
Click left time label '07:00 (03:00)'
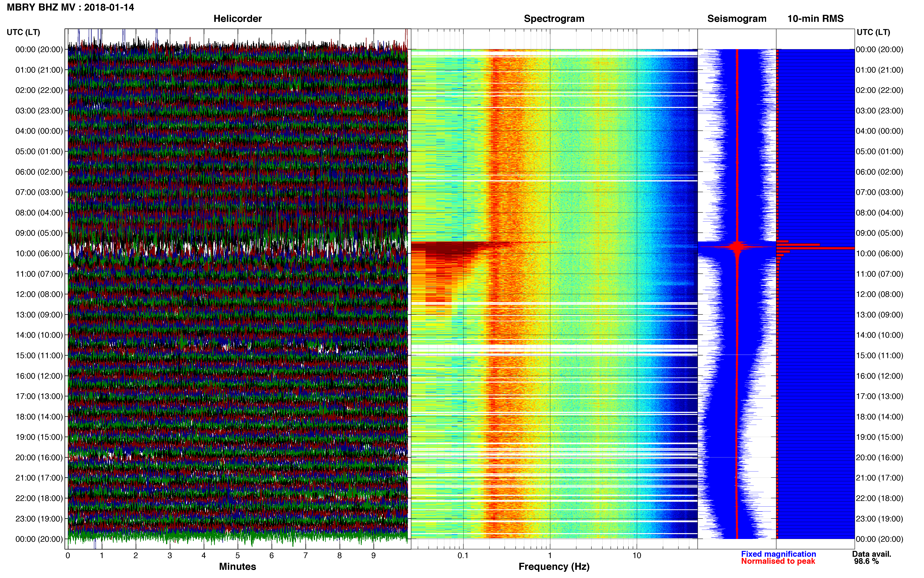pyautogui.click(x=39, y=192)
